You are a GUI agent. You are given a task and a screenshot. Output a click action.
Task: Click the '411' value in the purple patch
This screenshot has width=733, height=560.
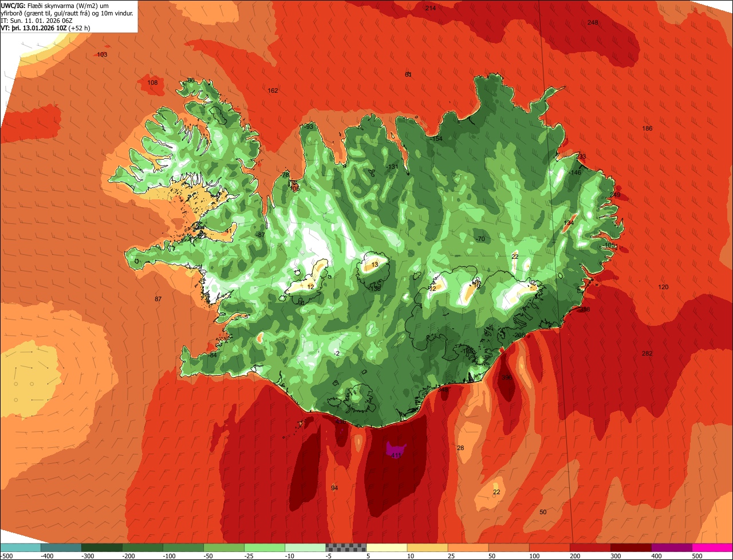click(396, 456)
